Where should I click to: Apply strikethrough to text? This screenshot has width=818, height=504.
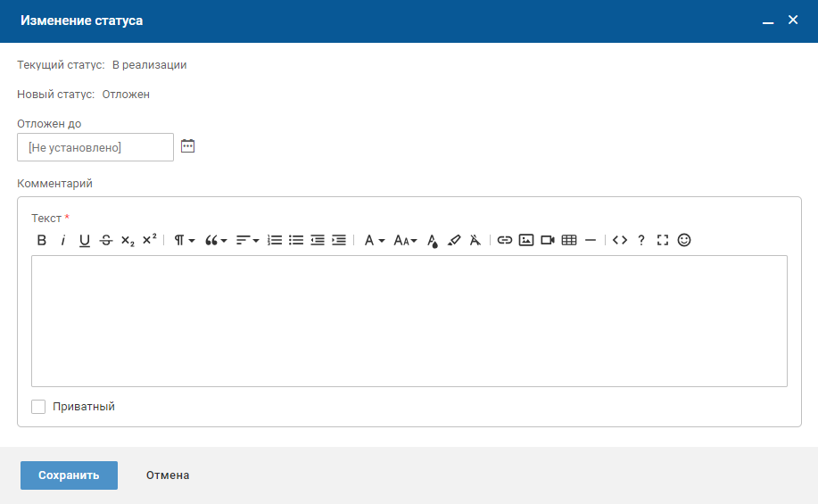tap(106, 240)
